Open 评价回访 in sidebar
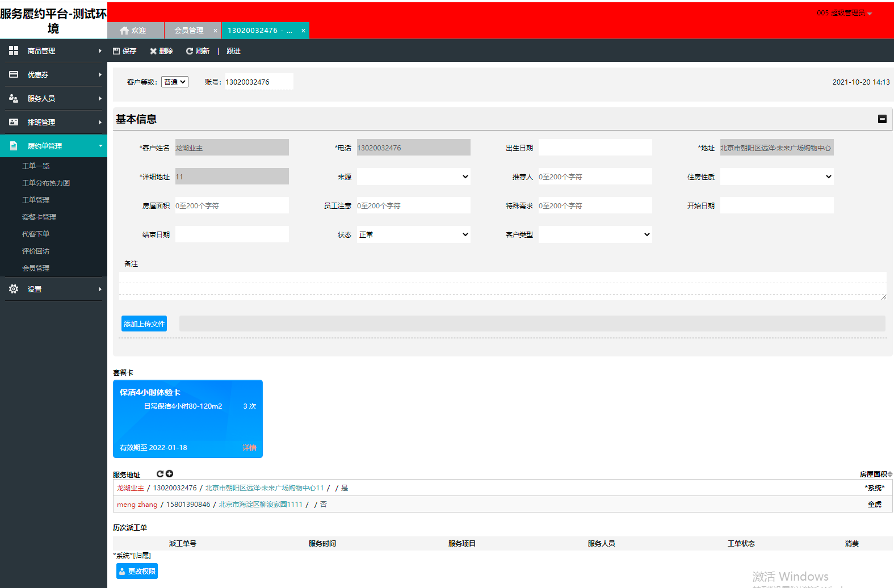 point(36,251)
